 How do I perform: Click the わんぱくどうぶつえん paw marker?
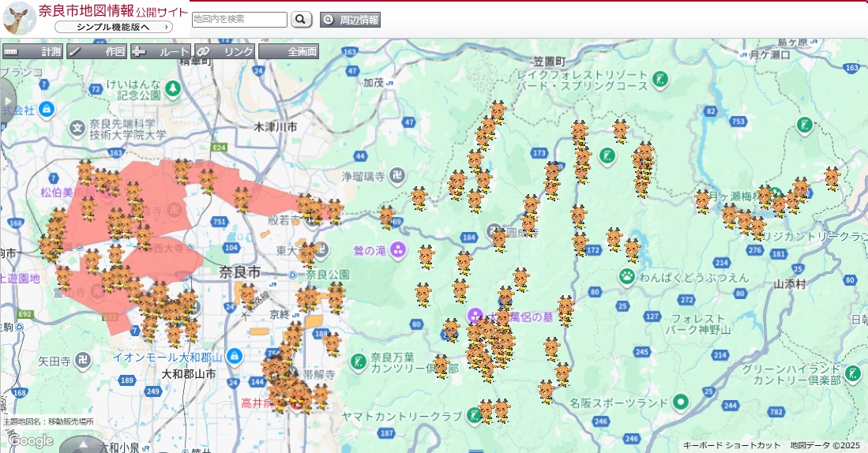(x=626, y=276)
